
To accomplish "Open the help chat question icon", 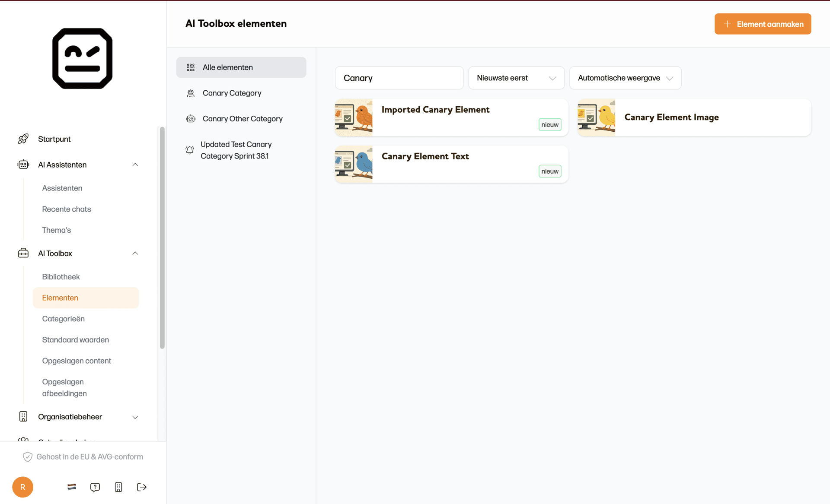I will pyautogui.click(x=95, y=487).
